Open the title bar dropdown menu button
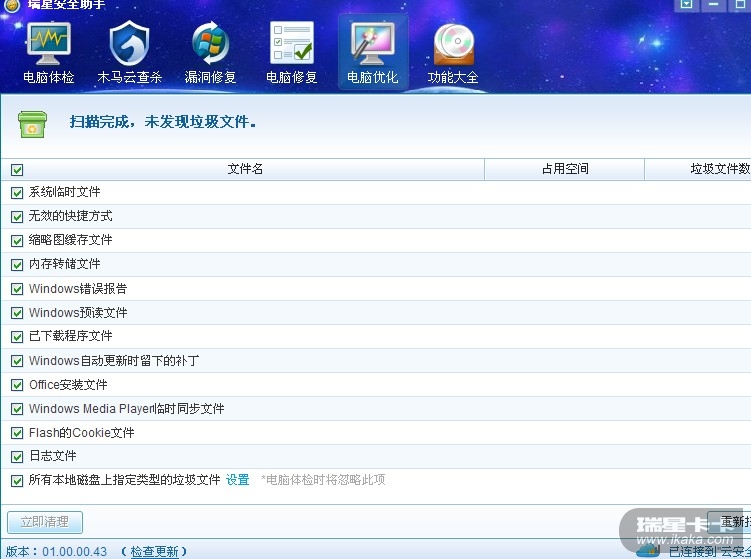 686,4
